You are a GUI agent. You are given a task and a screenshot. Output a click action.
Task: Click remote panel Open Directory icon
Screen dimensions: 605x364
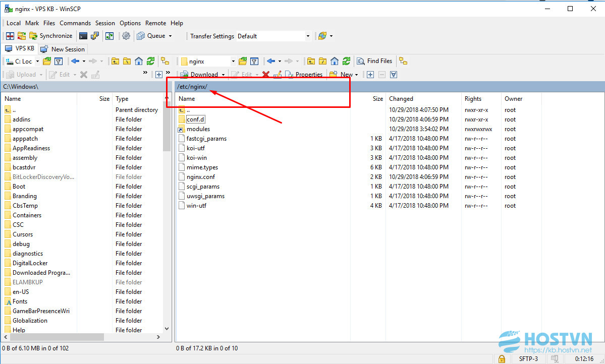(243, 61)
